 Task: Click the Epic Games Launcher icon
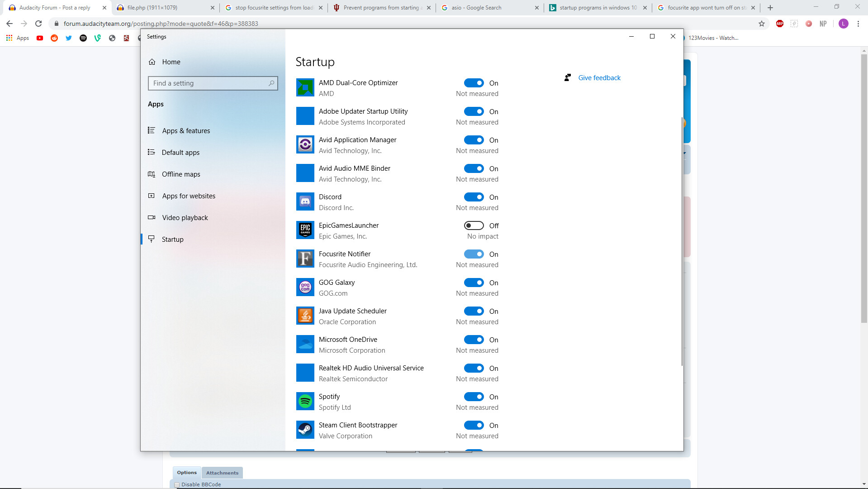[x=305, y=230]
